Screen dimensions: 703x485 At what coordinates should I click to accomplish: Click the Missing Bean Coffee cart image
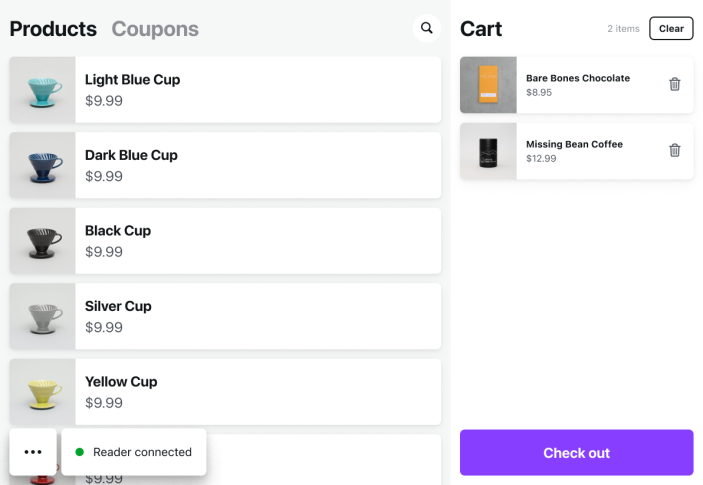coord(488,151)
